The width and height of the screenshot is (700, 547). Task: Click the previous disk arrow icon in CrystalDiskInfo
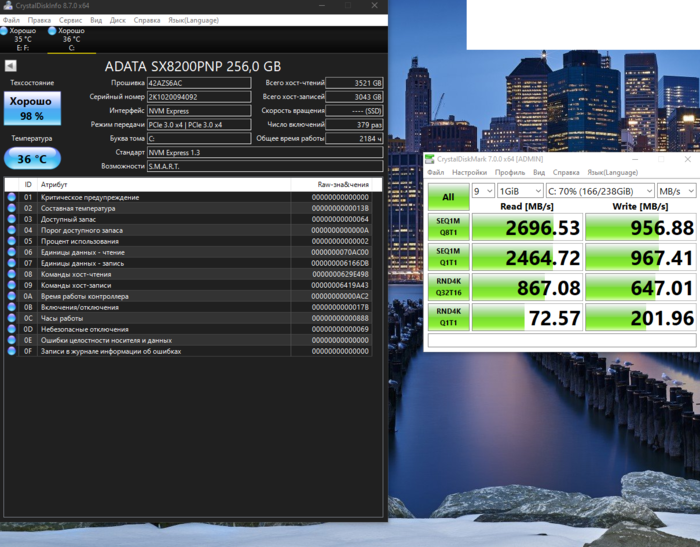coord(11,66)
